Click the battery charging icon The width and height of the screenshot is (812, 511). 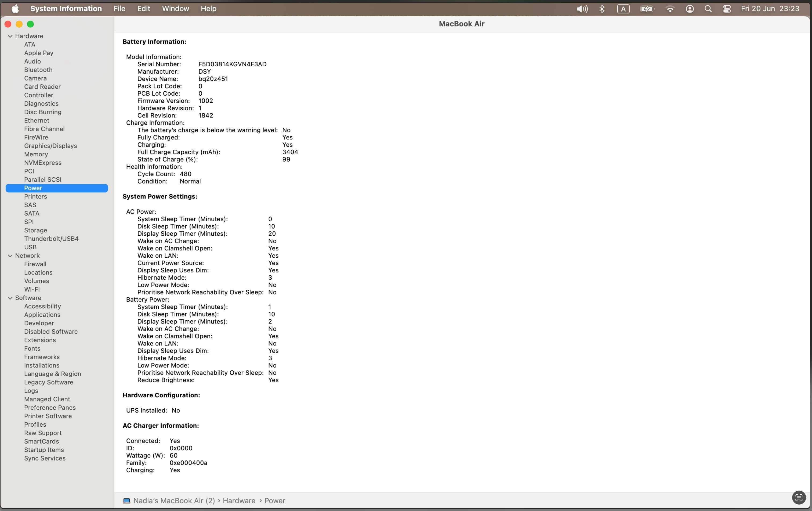point(647,9)
